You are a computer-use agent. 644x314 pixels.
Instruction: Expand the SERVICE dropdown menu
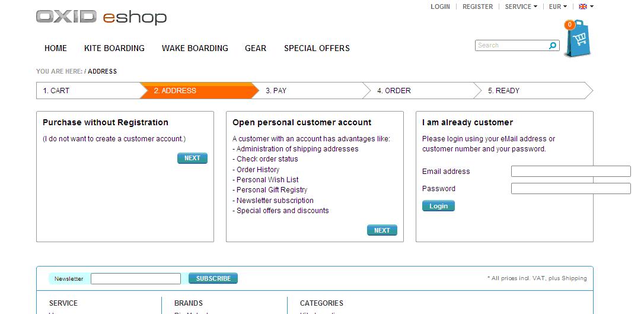click(521, 7)
